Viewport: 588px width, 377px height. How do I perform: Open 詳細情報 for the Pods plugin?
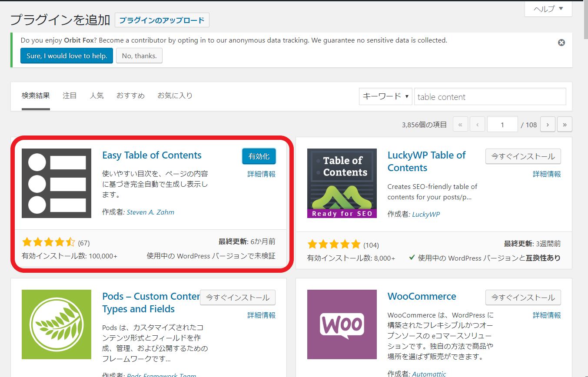pos(261,315)
